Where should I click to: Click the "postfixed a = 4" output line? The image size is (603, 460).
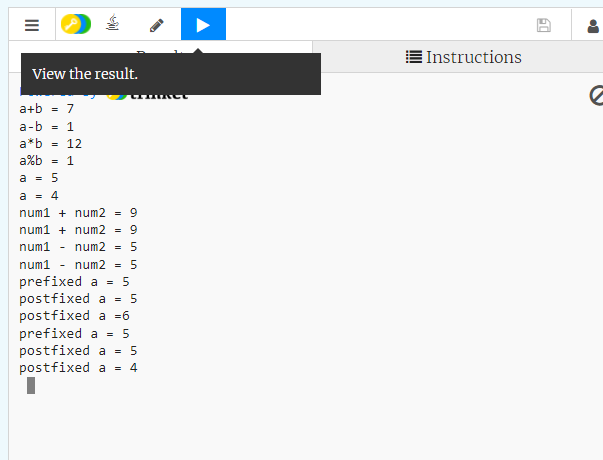(x=78, y=368)
